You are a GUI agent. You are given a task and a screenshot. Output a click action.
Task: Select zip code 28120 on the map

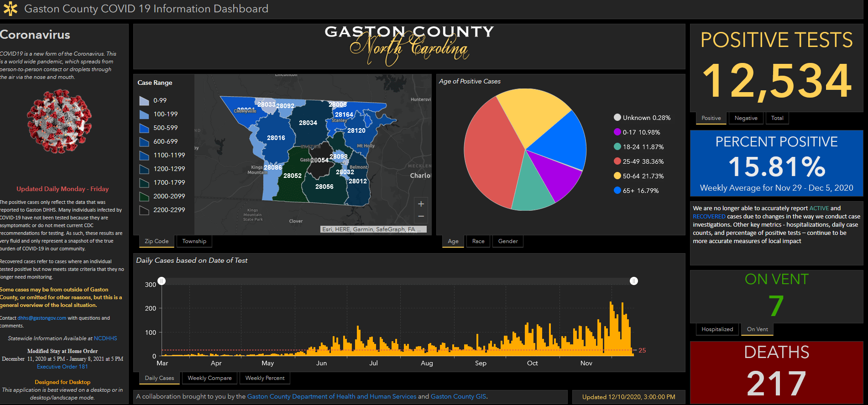tap(356, 130)
